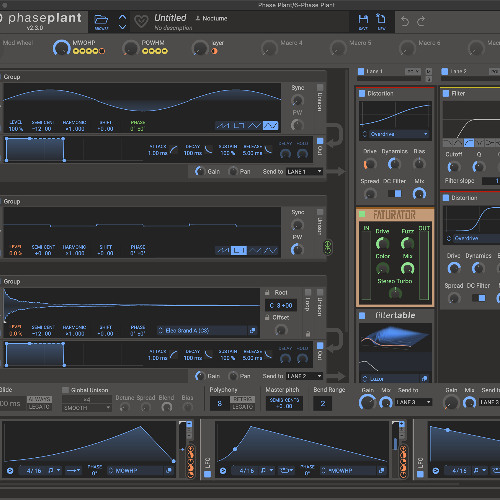This screenshot has width=500, height=500.
Task: Select square waveform in first oscillator
Action: [239, 126]
